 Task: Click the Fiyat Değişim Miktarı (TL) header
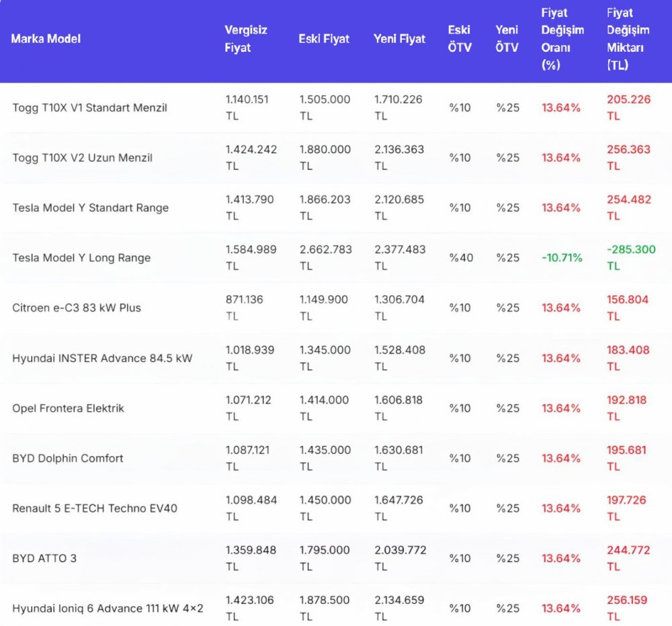coord(628,39)
